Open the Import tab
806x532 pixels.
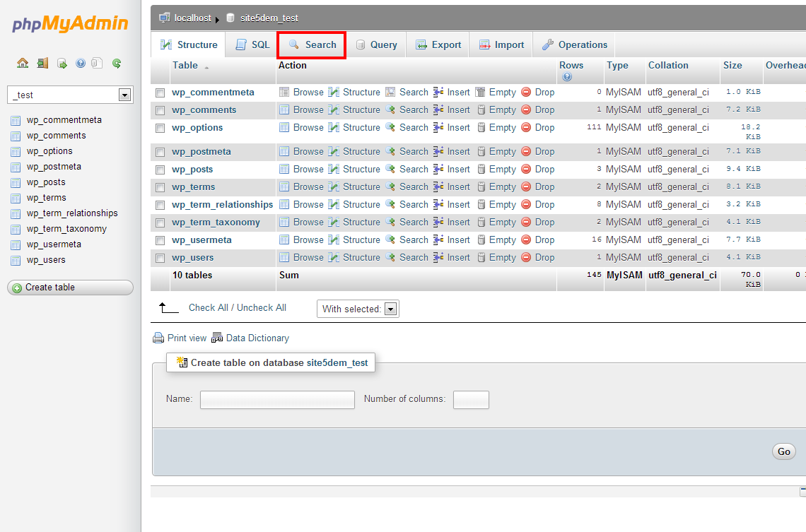[501, 45]
